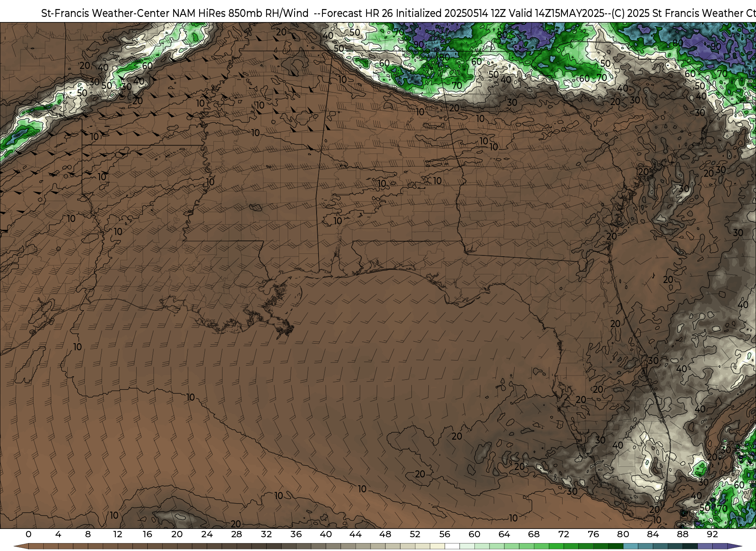Click the color bar label "72"
This screenshot has height=551, width=756.
(563, 534)
